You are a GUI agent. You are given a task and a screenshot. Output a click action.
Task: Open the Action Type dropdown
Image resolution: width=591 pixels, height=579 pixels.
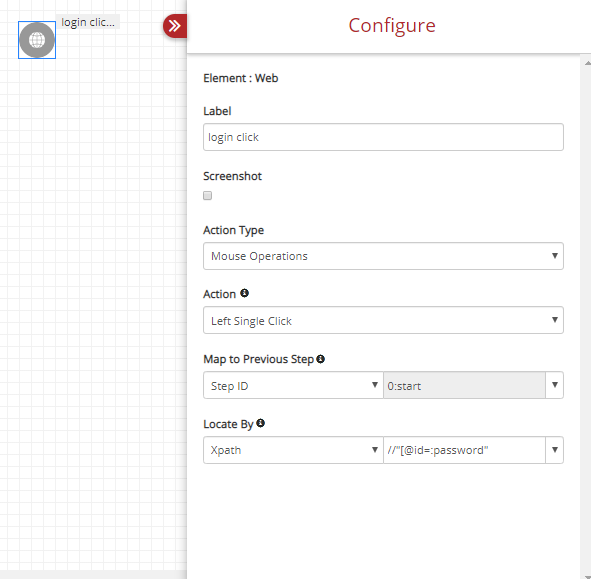click(x=383, y=256)
